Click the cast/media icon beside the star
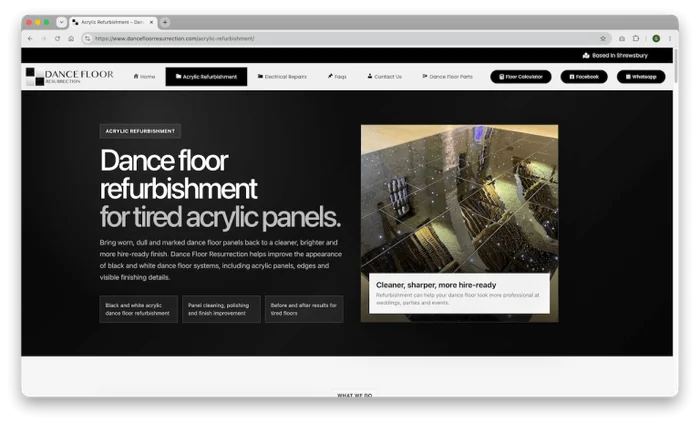The image size is (700, 425). click(x=622, y=39)
